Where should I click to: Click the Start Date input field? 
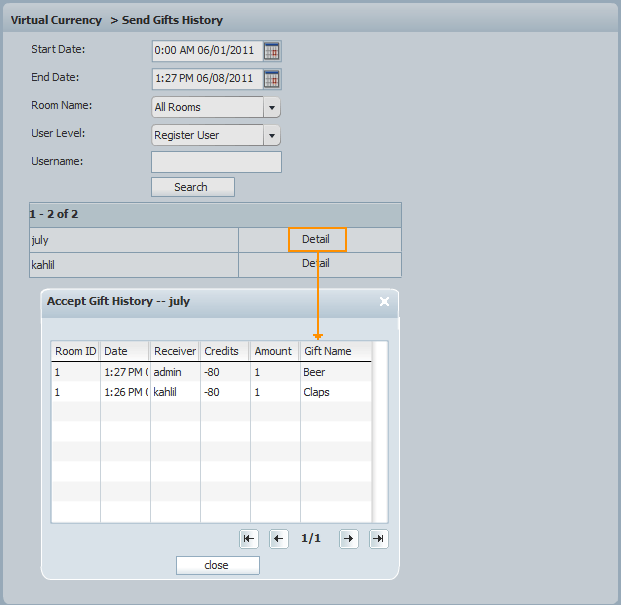(x=206, y=51)
